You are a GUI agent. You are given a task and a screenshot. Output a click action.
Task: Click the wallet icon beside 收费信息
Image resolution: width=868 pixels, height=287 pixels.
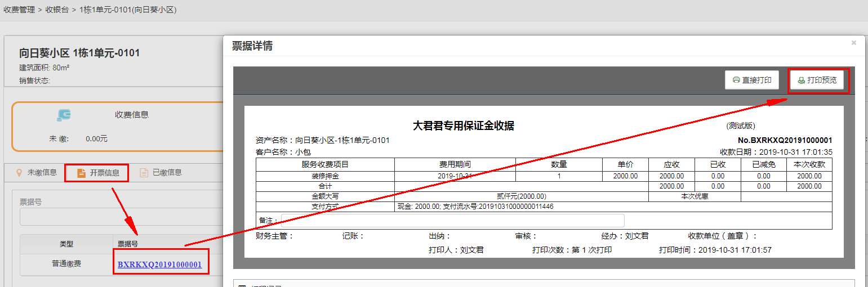(x=64, y=115)
